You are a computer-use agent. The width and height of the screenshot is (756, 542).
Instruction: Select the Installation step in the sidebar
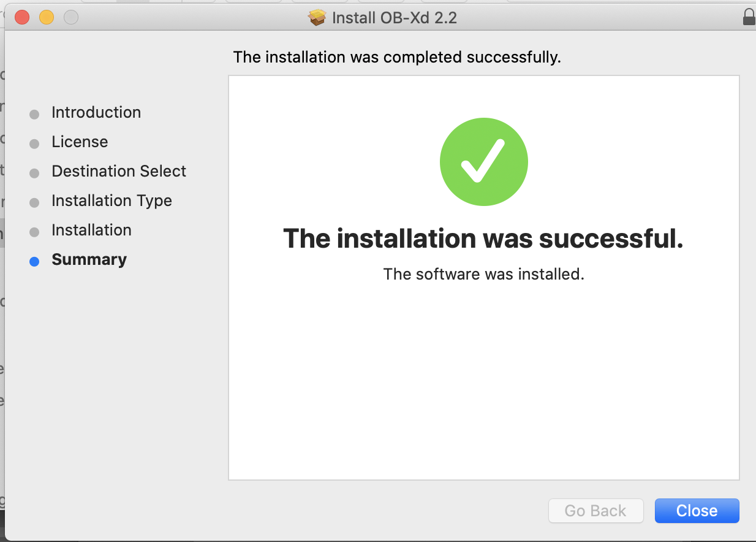tap(91, 230)
